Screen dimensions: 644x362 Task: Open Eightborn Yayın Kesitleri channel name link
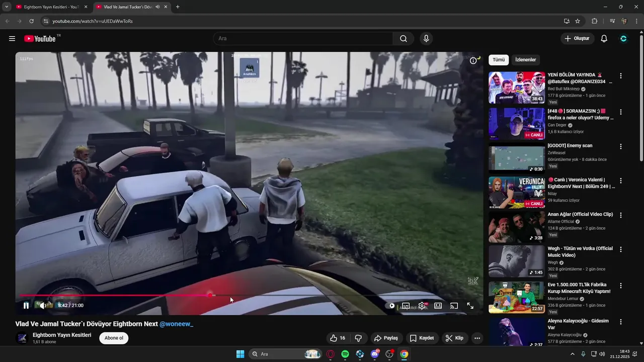pos(62,335)
